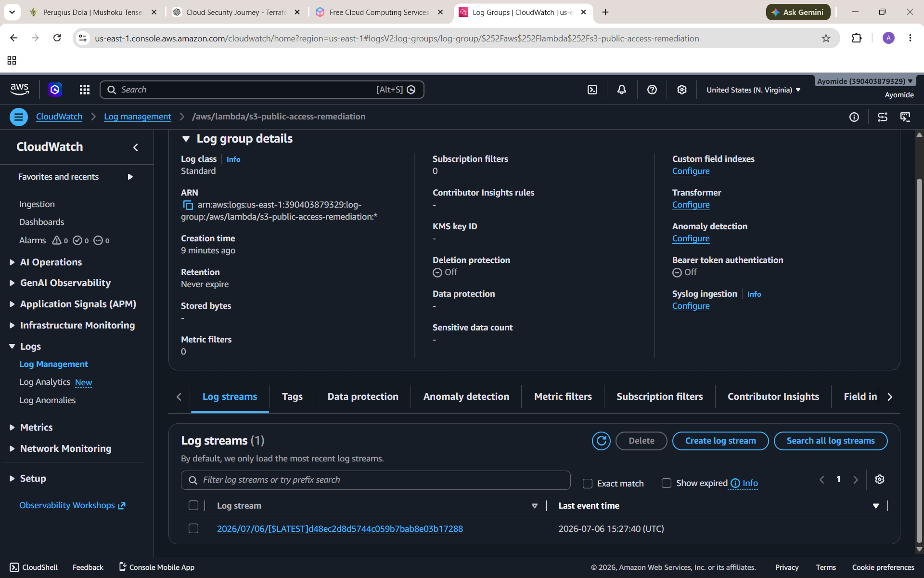Refresh the log streams list

pos(601,441)
